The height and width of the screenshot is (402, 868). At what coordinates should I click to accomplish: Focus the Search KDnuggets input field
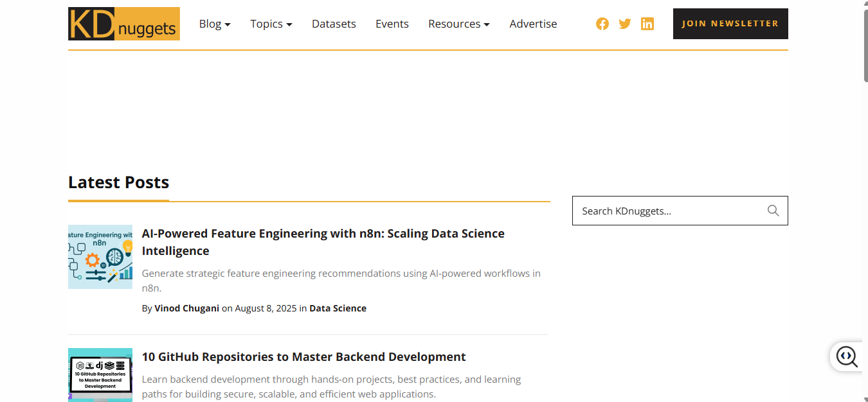tap(669, 211)
